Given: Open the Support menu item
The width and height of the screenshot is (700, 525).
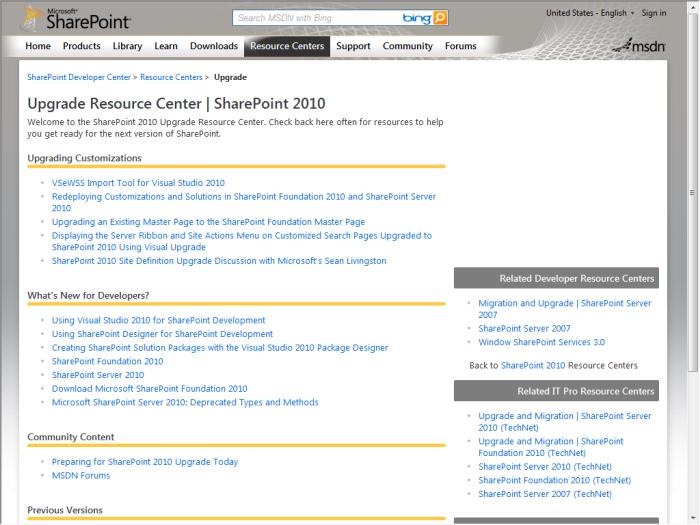Looking at the screenshot, I should (x=353, y=46).
